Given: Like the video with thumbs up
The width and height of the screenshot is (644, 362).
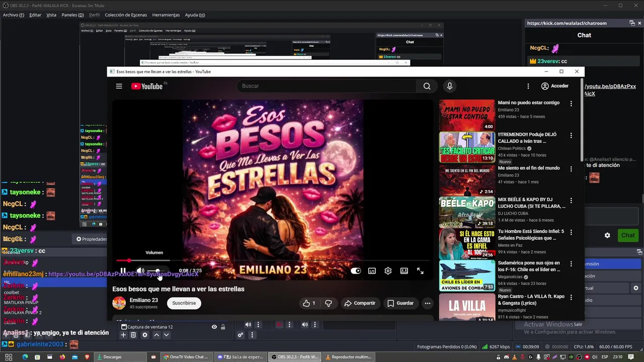Looking at the screenshot, I should click(x=309, y=303).
